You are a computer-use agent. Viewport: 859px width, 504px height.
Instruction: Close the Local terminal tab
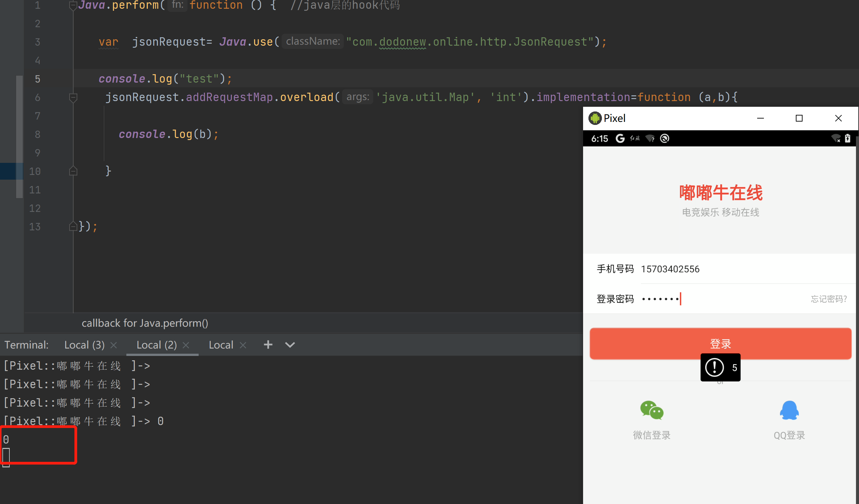pos(243,345)
